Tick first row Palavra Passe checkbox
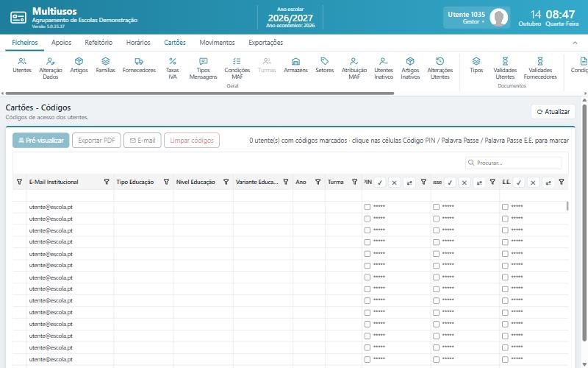The width and height of the screenshot is (588, 368). tap(436, 207)
